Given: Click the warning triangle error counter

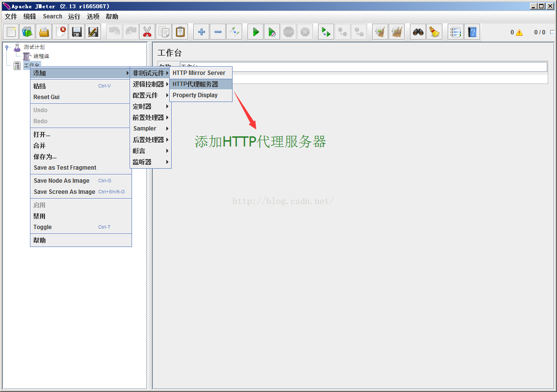Looking at the screenshot, I should (519, 32).
